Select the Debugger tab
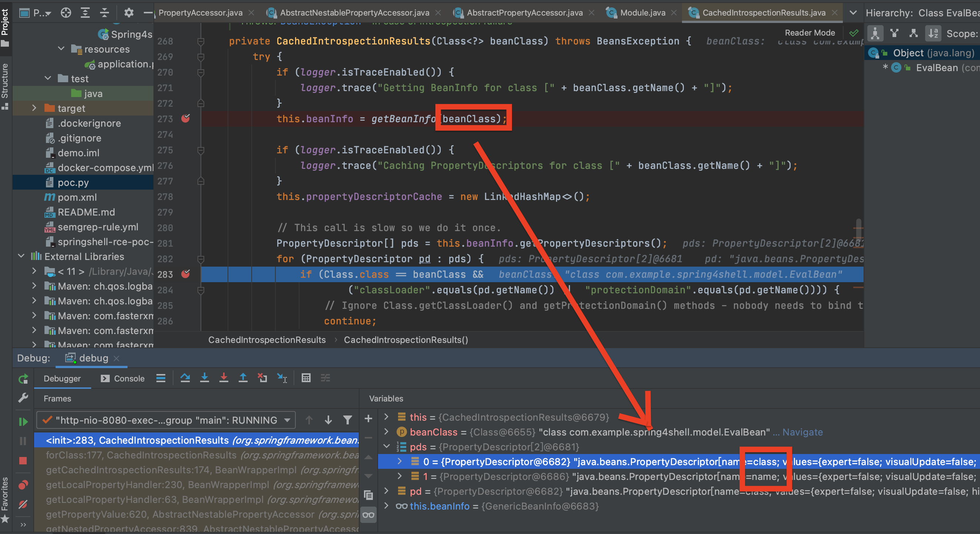The height and width of the screenshot is (534, 980). [x=62, y=378]
